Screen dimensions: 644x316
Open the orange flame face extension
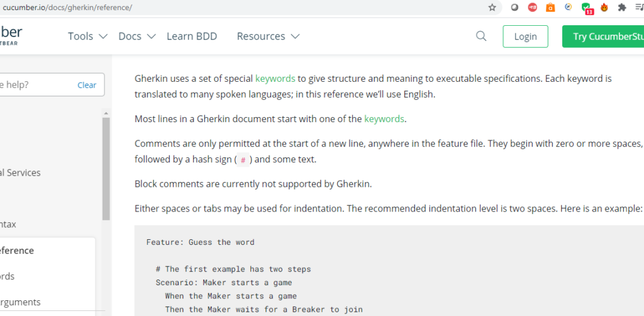pyautogui.click(x=604, y=8)
